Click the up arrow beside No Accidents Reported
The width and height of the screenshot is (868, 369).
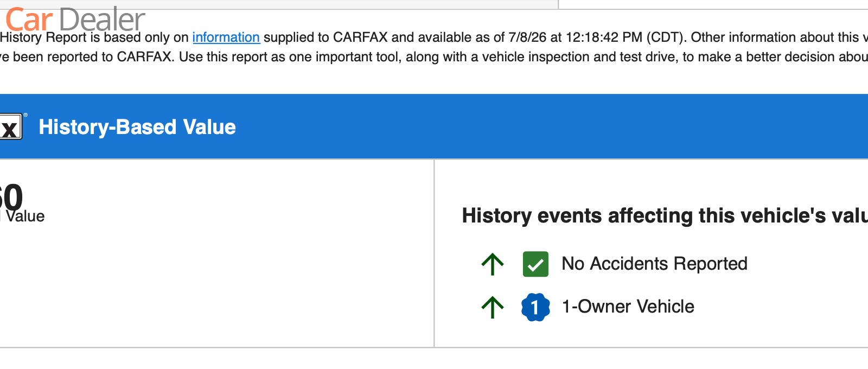(x=493, y=264)
